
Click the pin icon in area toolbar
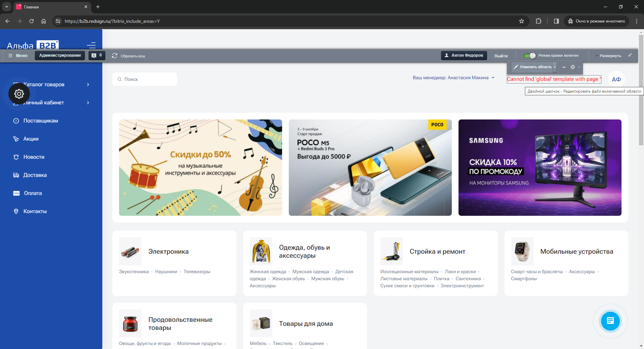pyautogui.click(x=564, y=67)
